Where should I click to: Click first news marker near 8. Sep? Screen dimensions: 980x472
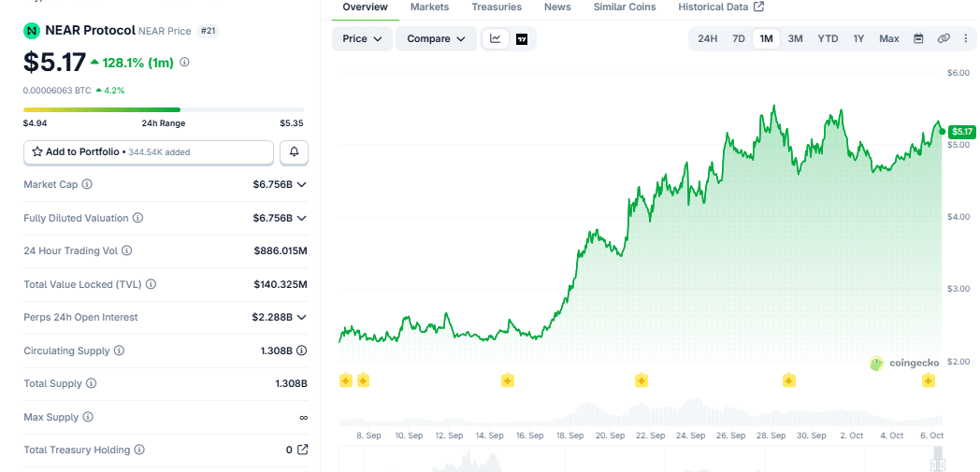346,380
